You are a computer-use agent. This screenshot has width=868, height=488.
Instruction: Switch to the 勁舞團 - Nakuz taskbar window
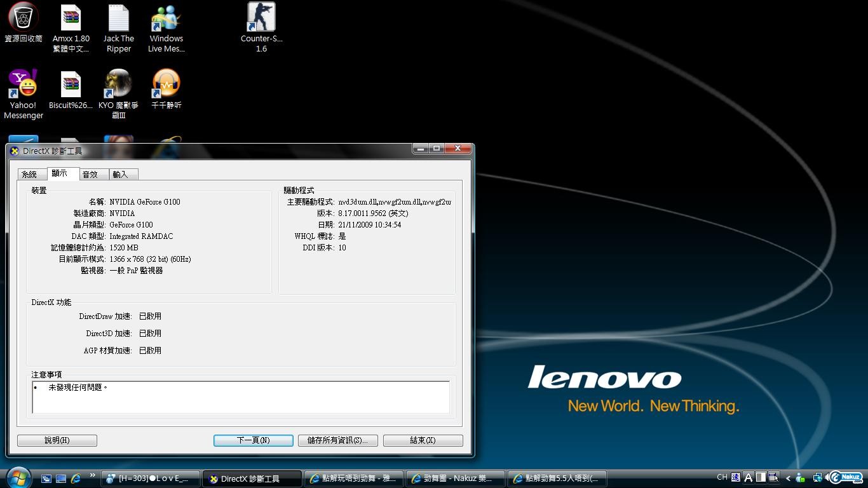pos(456,478)
